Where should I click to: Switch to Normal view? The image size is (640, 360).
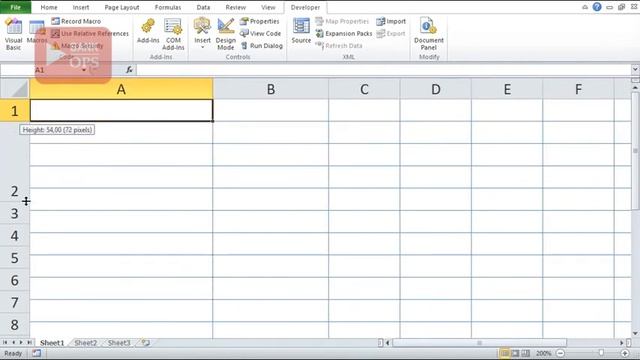click(x=504, y=353)
